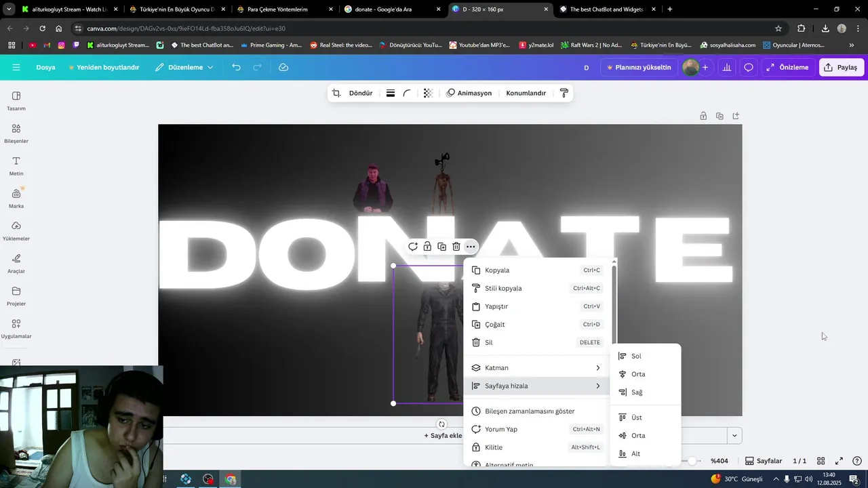This screenshot has height=488, width=868.
Task: Open Bileşenler panel in sidebar
Action: 16,133
